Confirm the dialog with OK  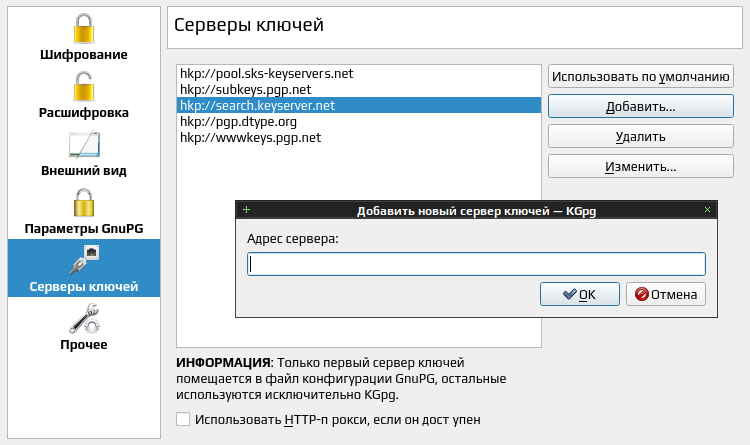pyautogui.click(x=580, y=294)
